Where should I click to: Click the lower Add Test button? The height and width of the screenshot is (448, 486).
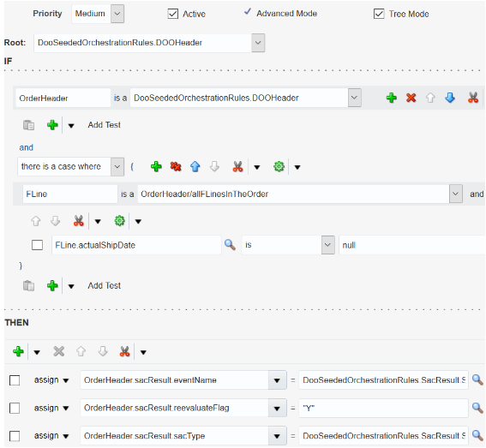[105, 285]
